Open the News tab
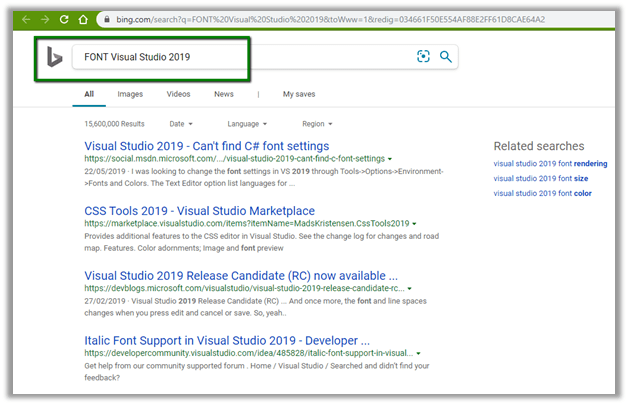The width and height of the screenshot is (628, 405). point(224,94)
